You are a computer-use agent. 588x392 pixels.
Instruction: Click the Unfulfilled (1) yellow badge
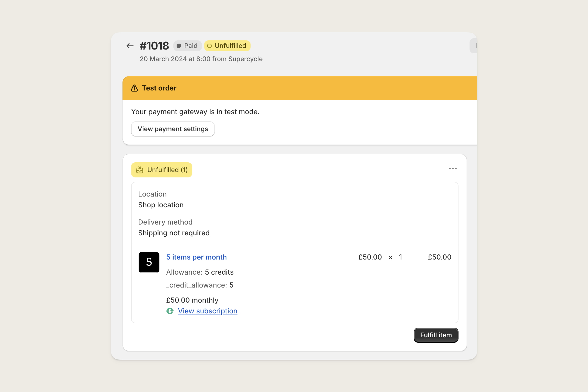click(x=162, y=170)
